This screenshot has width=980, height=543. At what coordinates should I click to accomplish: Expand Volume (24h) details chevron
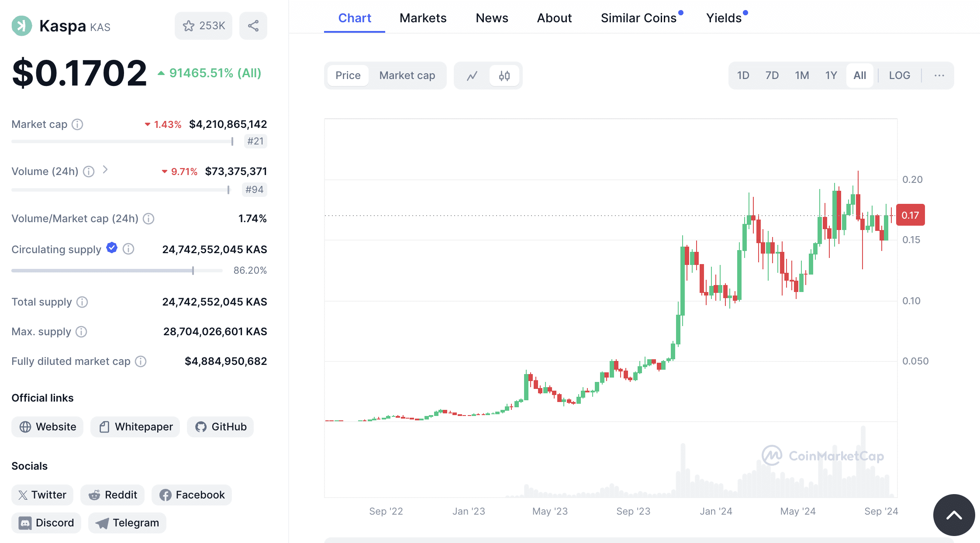coord(105,170)
